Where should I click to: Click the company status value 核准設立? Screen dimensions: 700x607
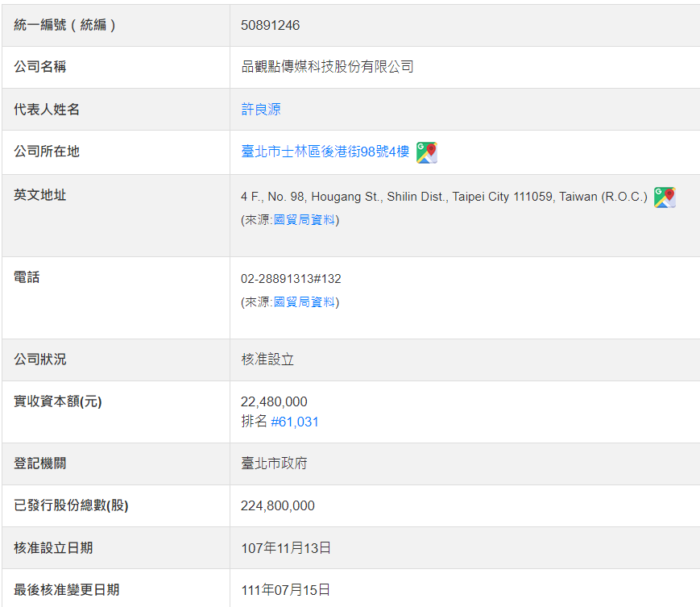point(267,360)
